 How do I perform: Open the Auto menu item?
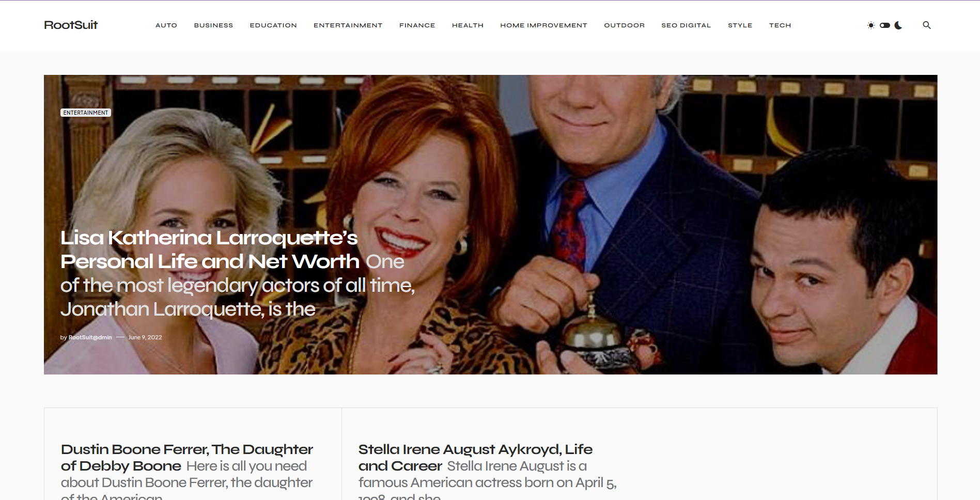[x=166, y=25]
